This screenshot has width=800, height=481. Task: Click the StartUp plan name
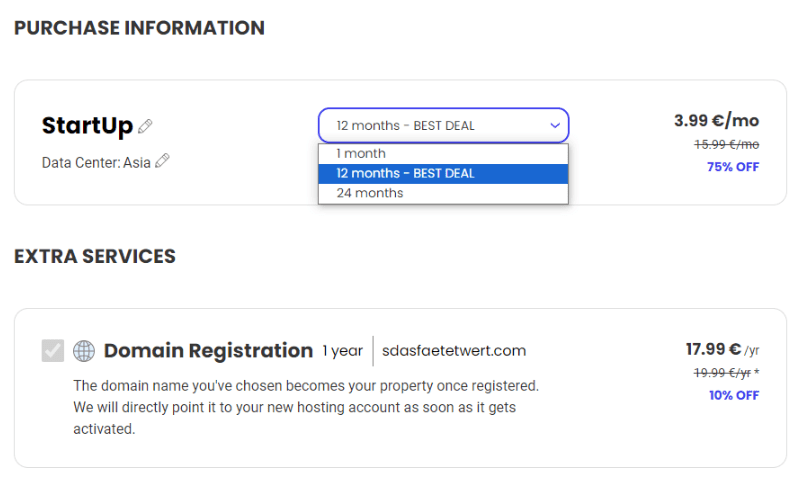point(87,125)
